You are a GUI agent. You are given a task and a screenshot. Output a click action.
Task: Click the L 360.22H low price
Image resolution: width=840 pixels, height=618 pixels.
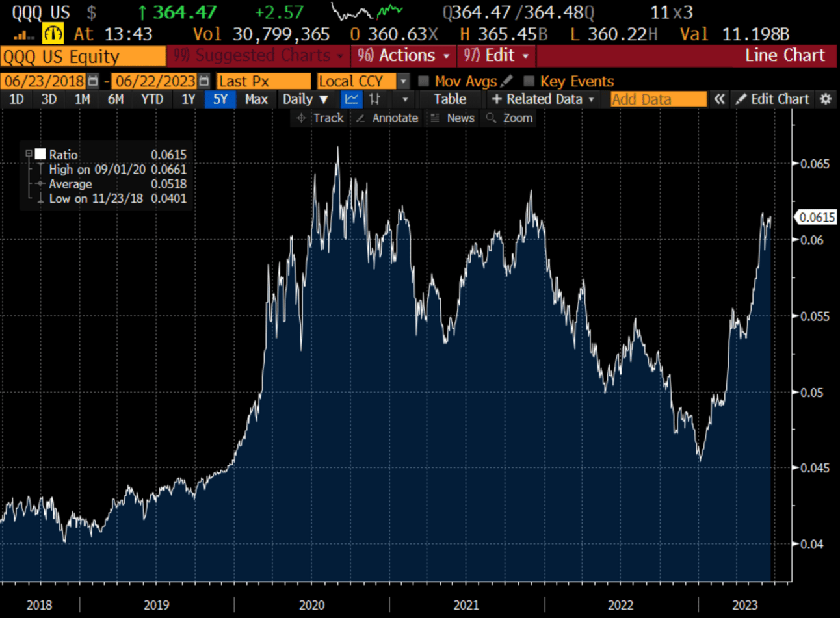613,34
